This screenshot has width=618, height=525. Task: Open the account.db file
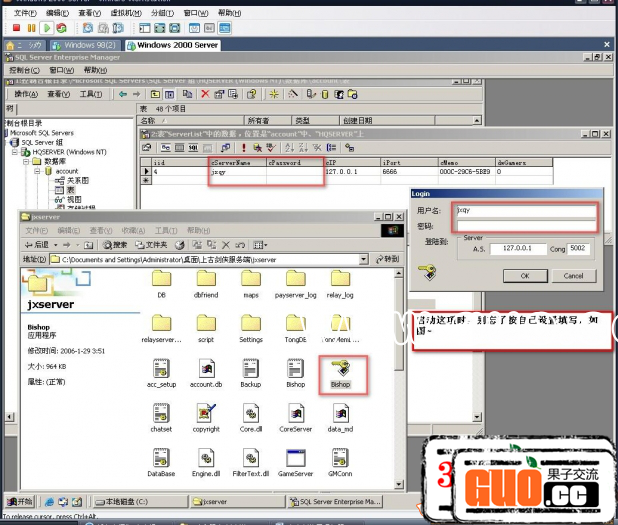pos(206,374)
